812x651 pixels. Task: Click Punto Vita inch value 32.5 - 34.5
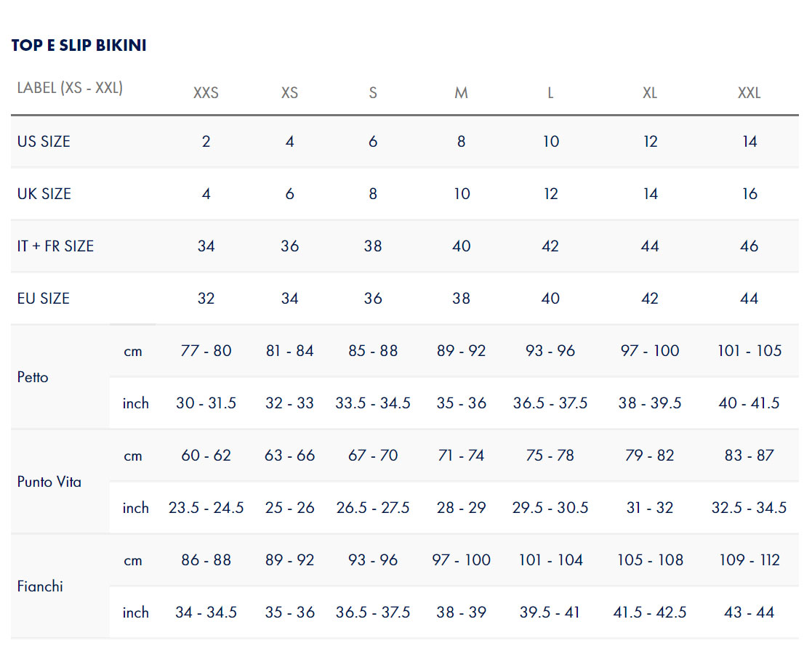pos(749,508)
